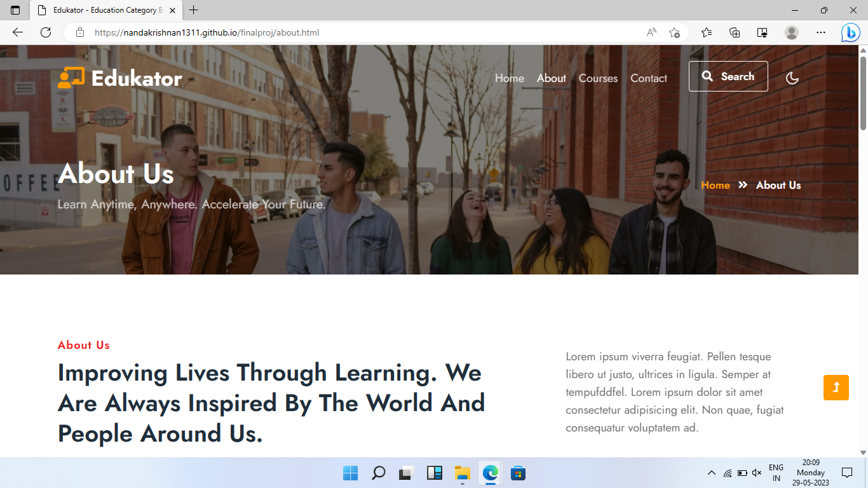
Task: Toggle dark mode using the moon icon
Action: click(792, 78)
